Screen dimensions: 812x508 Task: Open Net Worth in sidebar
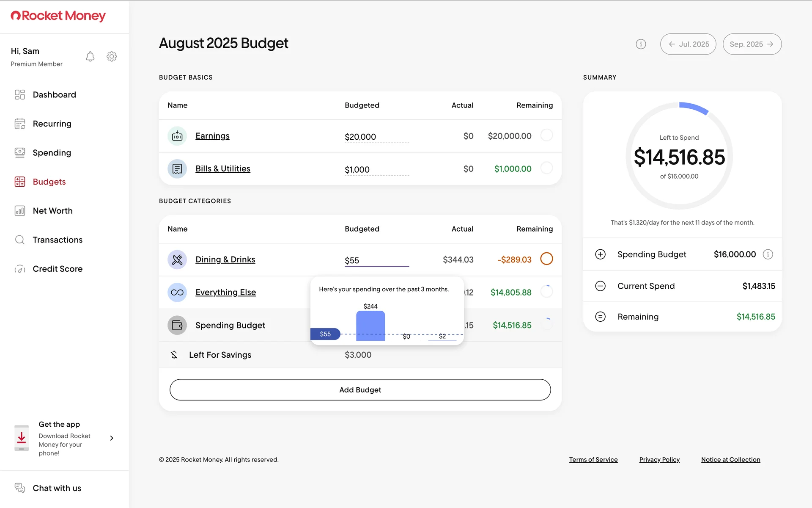point(52,210)
